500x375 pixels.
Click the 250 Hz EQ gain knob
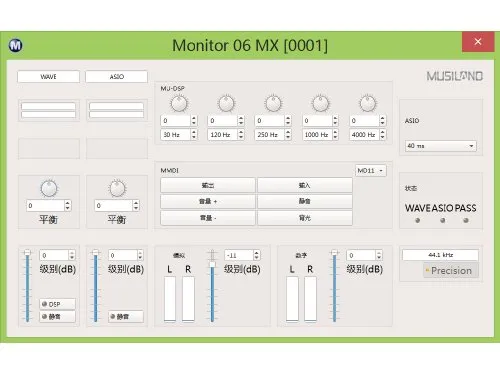273,104
